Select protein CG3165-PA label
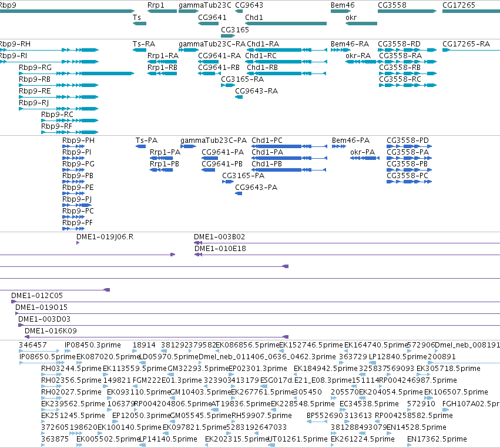 243,176
